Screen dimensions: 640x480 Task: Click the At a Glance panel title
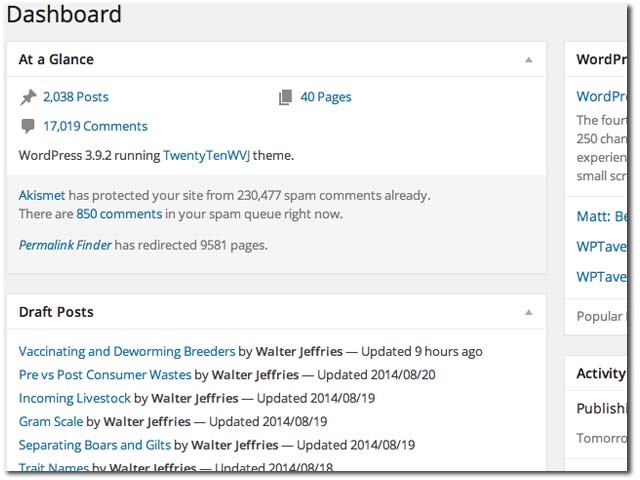pyautogui.click(x=56, y=60)
